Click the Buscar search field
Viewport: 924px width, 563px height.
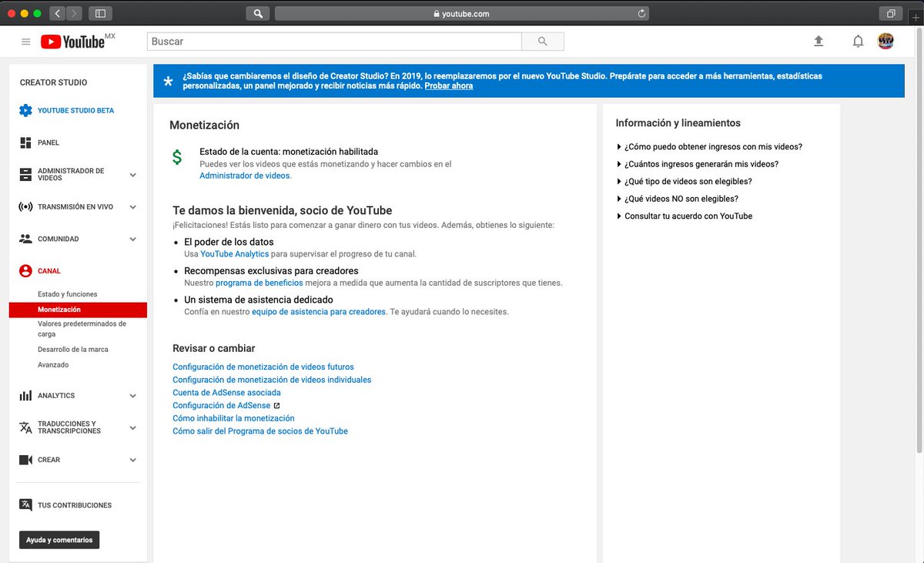(x=334, y=42)
